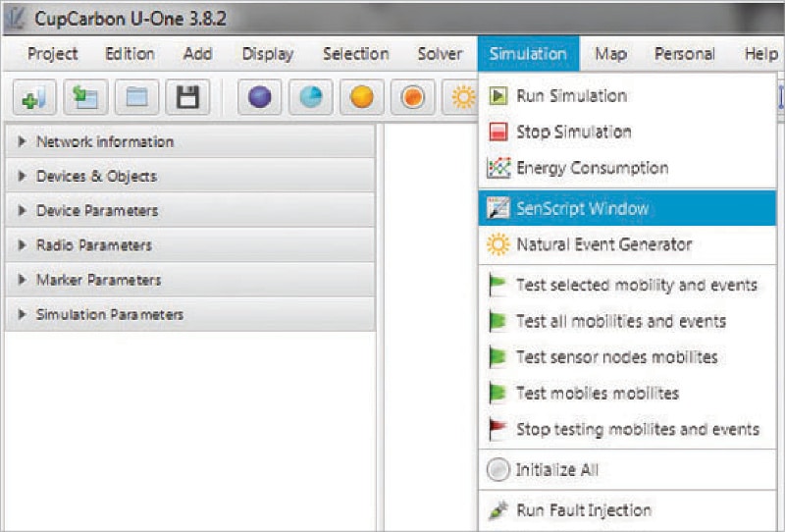Screen dimensions: 785x532
Task: Click the Network information panel label
Action: [x=105, y=141]
